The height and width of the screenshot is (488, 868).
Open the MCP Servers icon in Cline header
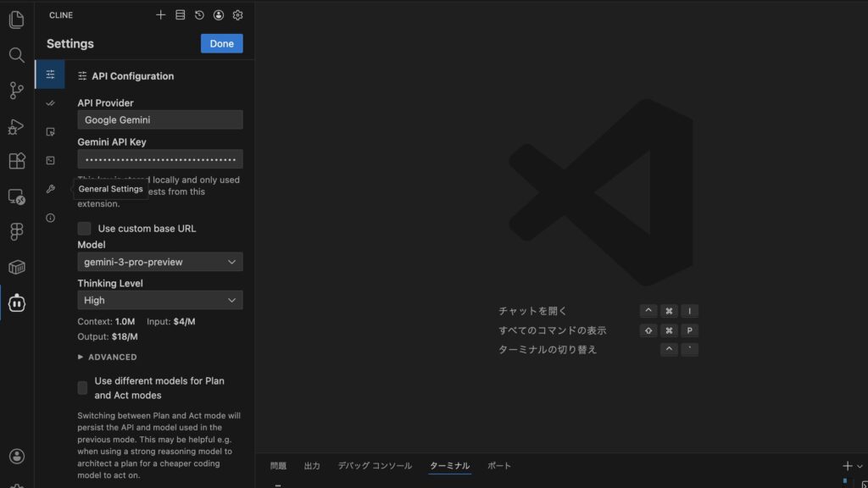click(x=180, y=14)
